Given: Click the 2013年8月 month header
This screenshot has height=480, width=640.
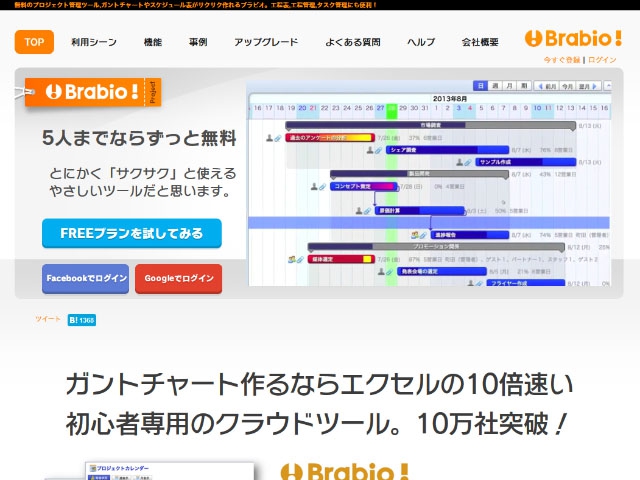Looking at the screenshot, I should click(450, 99).
